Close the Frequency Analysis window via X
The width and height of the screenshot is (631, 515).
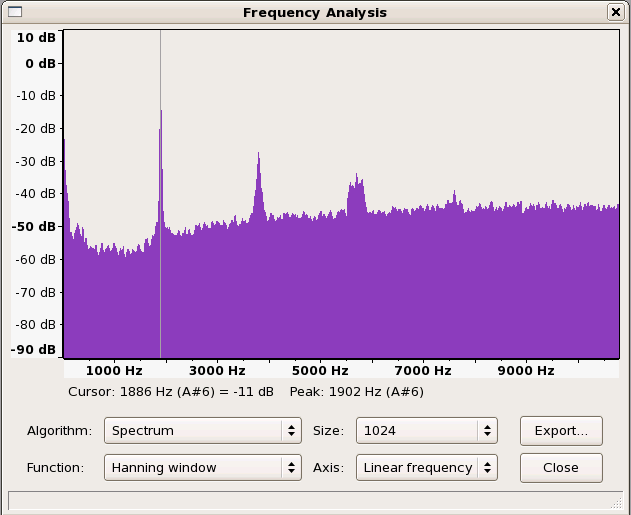tap(615, 12)
